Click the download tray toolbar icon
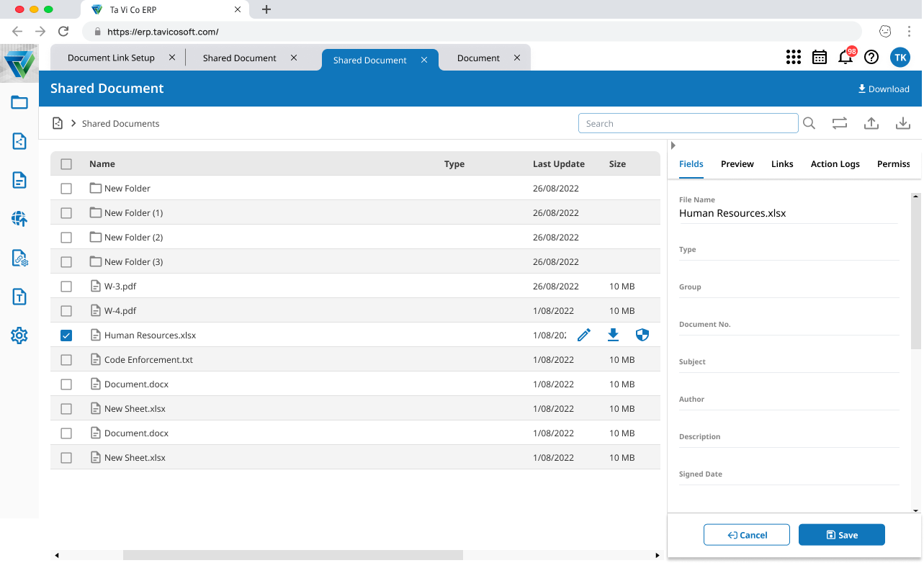Image resolution: width=924 pixels, height=563 pixels. tap(903, 123)
